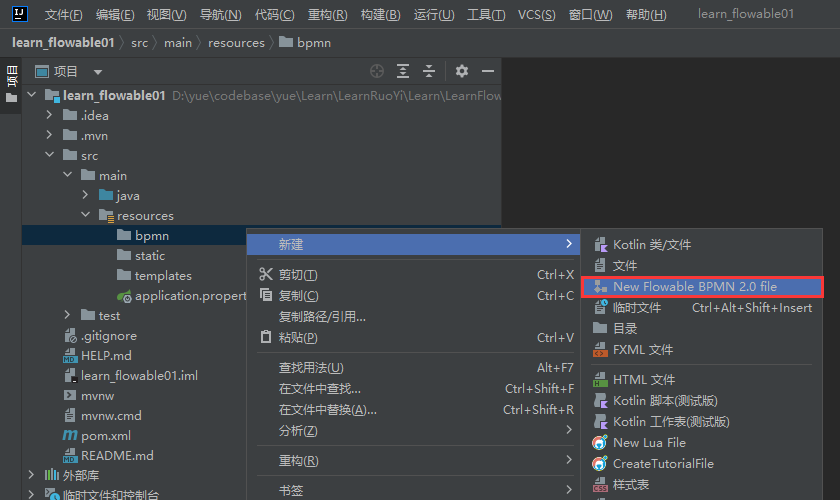Image resolution: width=840 pixels, height=500 pixels.
Task: Open the 视图(V) menu
Action: point(167,14)
